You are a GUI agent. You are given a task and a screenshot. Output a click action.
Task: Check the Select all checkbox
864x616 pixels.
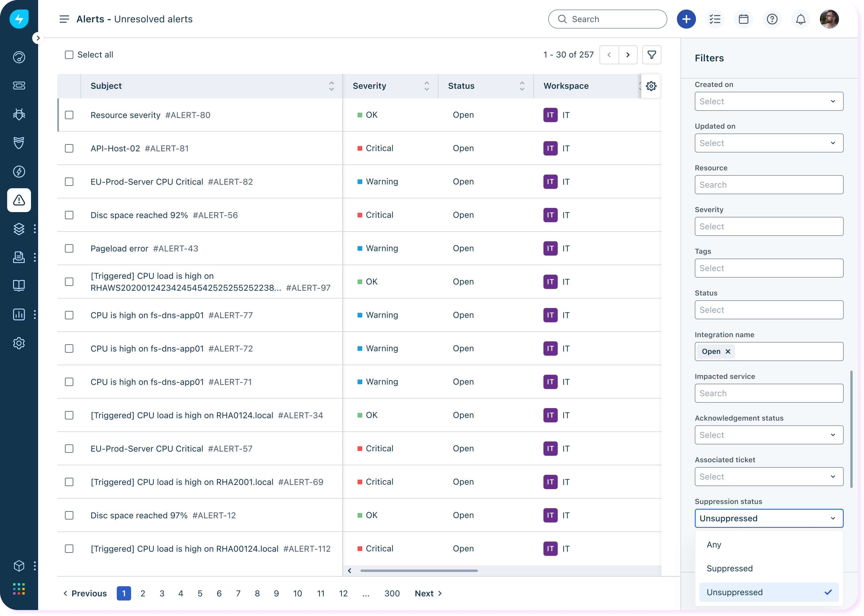(x=69, y=55)
